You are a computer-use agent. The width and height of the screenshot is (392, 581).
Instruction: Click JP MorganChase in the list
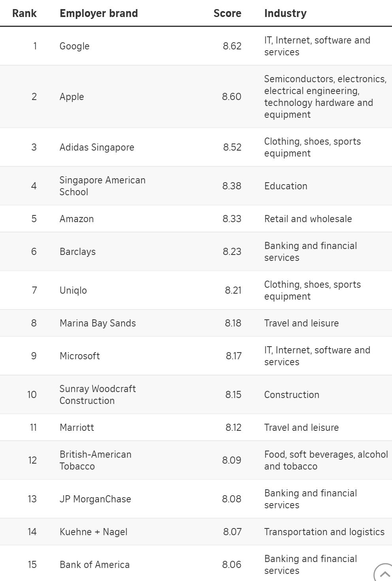(95, 499)
